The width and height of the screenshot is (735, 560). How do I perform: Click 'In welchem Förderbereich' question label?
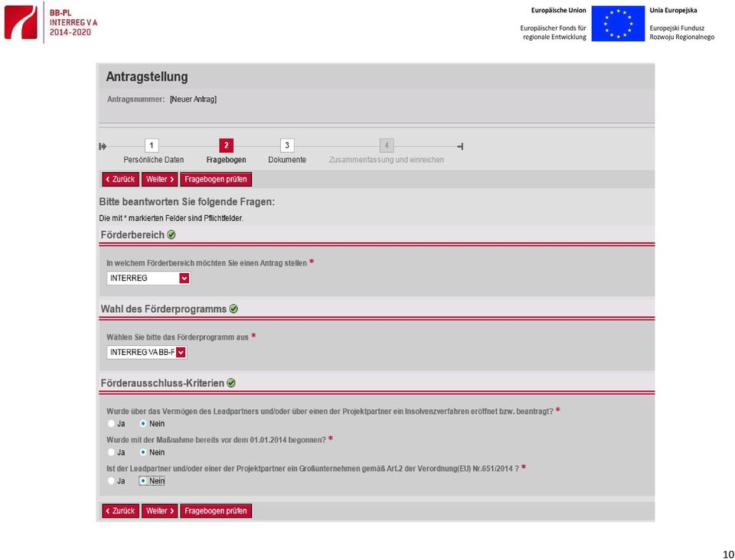207,263
